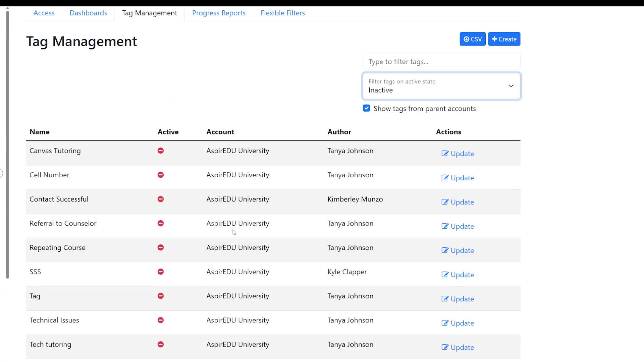Update the Referral to Counselor tag
The image size is (644, 362).
click(458, 226)
